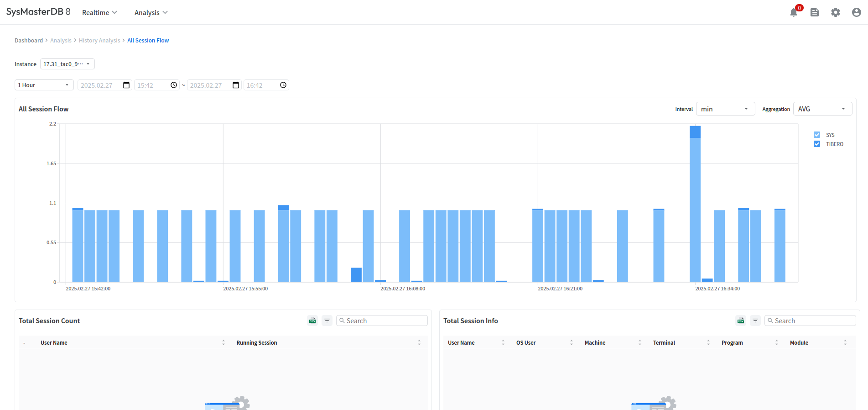Export Total Session Count to CSV
The width and height of the screenshot is (868, 410).
312,321
